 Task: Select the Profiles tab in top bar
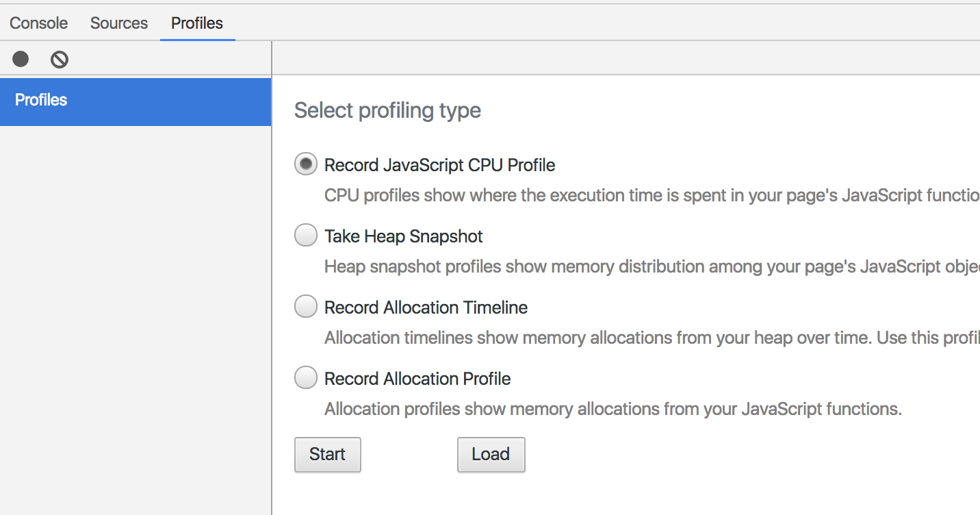click(197, 23)
